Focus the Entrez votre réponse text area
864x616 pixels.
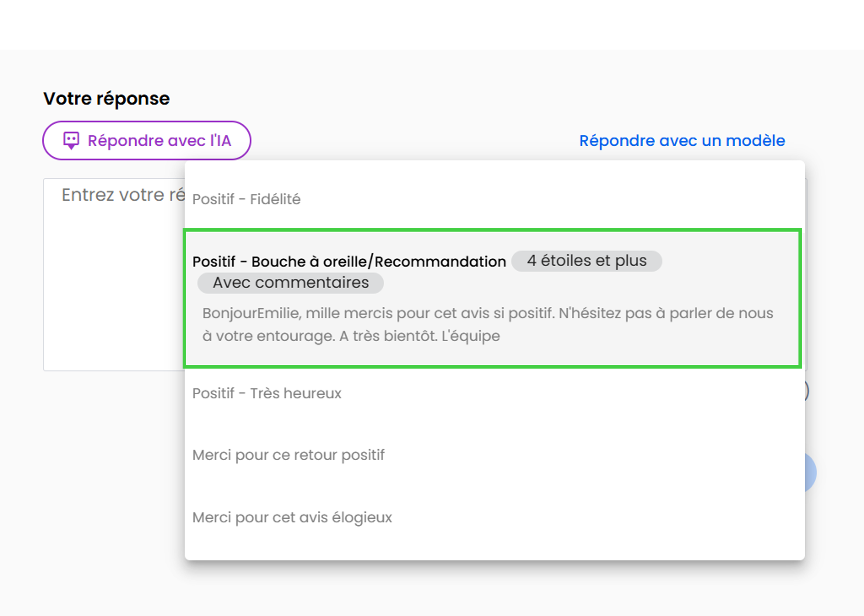click(114, 275)
